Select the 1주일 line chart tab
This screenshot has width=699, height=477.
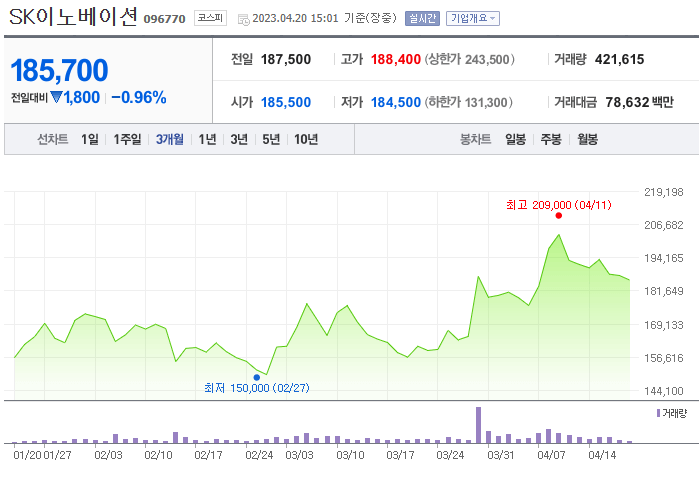[127, 140]
